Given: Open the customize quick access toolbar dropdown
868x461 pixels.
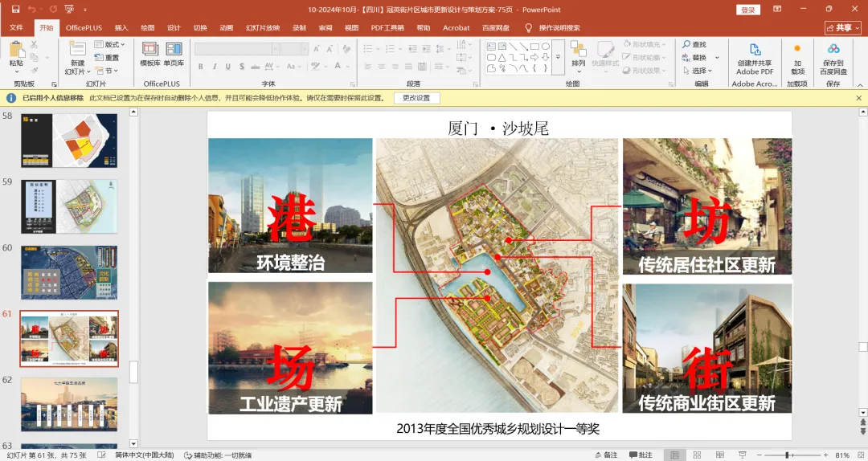Looking at the screenshot, I should pyautogui.click(x=85, y=10).
